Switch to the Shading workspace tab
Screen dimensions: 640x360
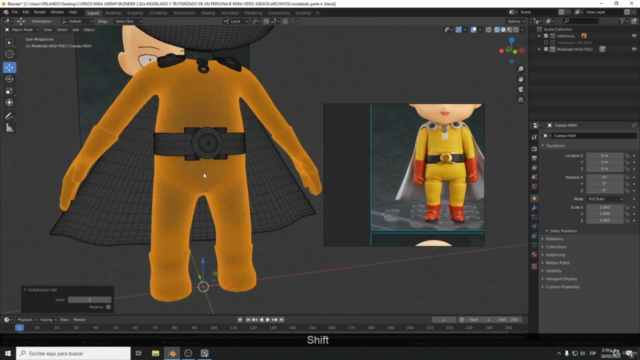[x=208, y=13]
